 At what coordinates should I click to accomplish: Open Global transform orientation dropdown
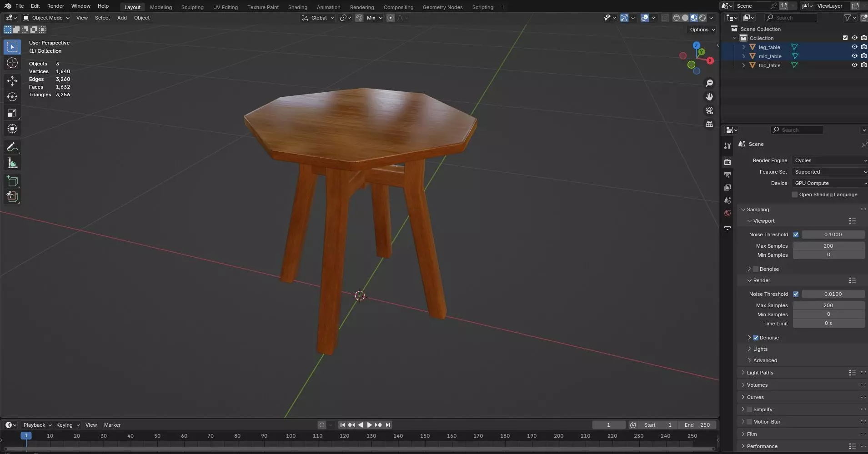pyautogui.click(x=318, y=18)
